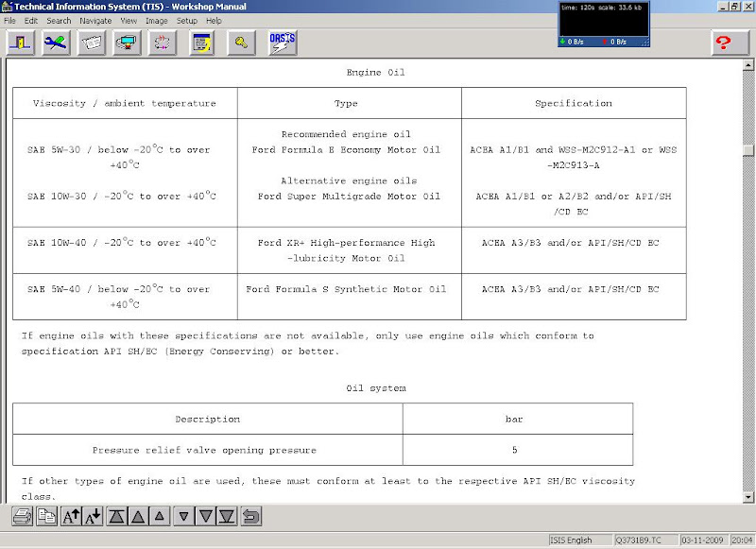
Task: Open the Search menu
Action: click(x=59, y=21)
